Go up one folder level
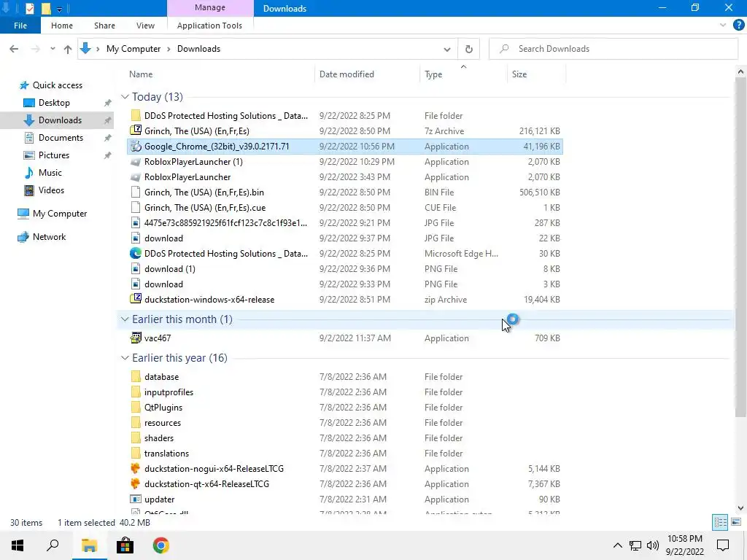Screen dimensions: 747x560 (68, 49)
